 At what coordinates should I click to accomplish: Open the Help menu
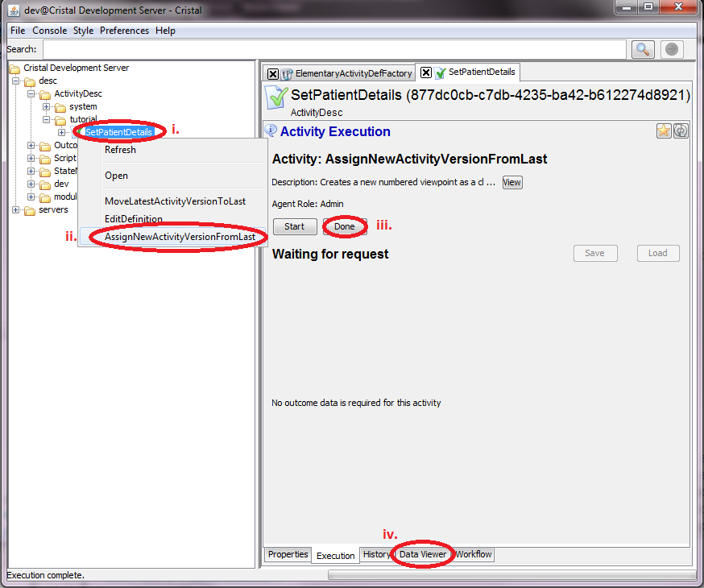click(x=166, y=31)
